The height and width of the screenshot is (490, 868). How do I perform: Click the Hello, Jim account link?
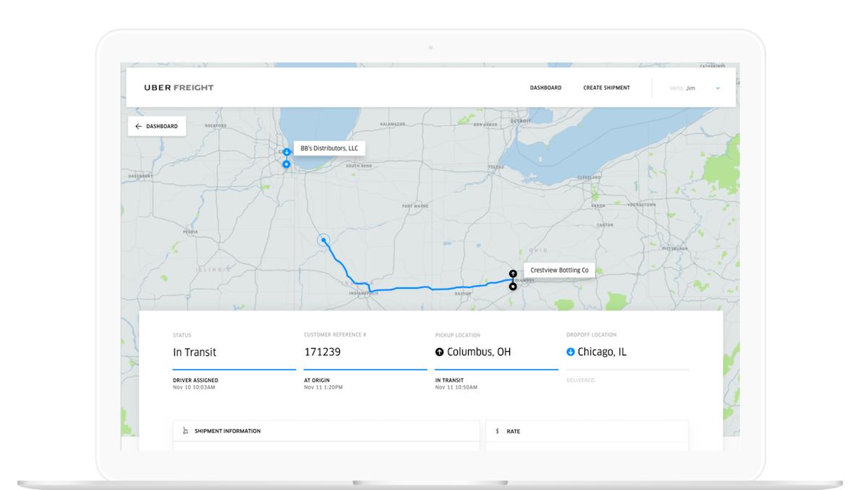pos(683,88)
